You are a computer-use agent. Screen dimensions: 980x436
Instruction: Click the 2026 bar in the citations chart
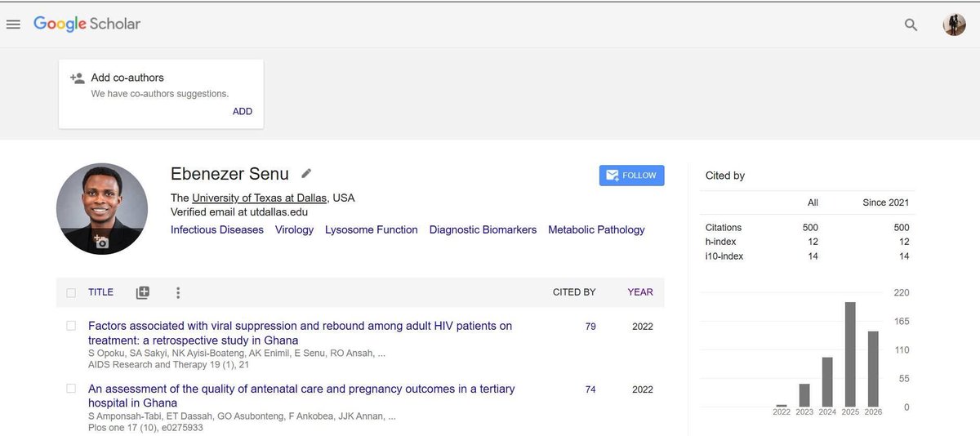tap(873, 369)
